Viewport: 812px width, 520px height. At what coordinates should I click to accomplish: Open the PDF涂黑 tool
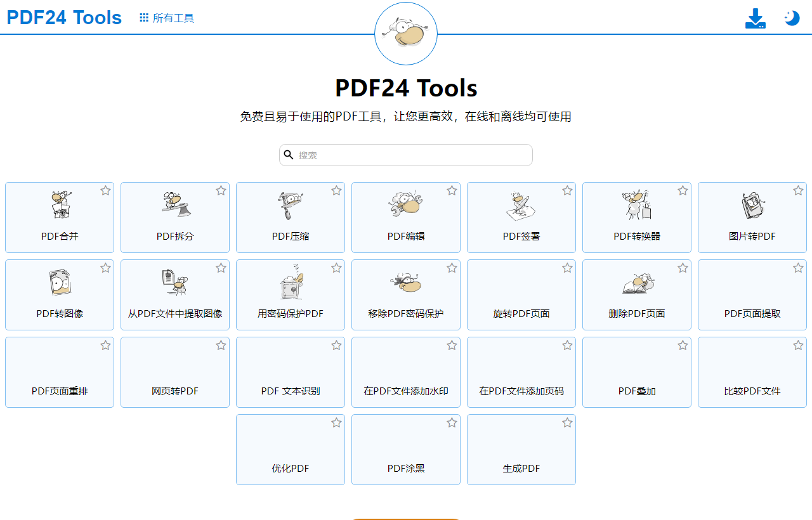coord(406,450)
